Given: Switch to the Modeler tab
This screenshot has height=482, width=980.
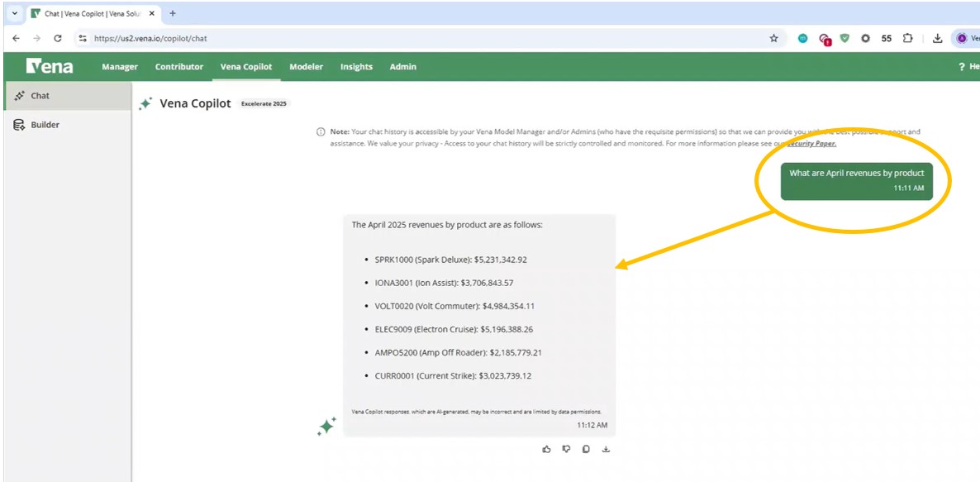Looking at the screenshot, I should [306, 67].
